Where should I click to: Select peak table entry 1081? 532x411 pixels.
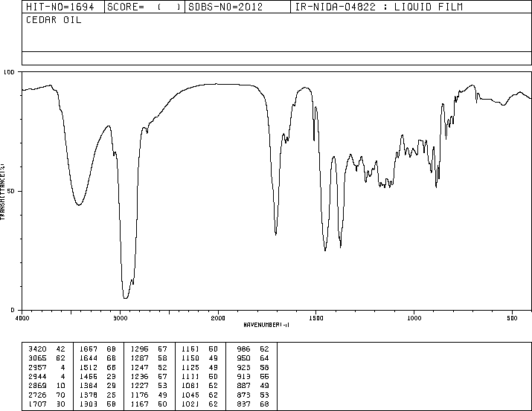coord(200,386)
